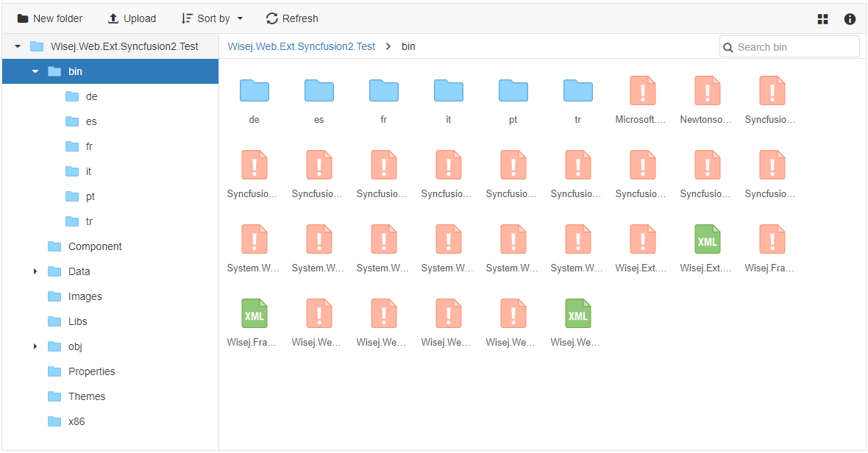Image resolution: width=868 pixels, height=453 pixels.
Task: Select the pt folder icon in grid
Action: coord(513,90)
